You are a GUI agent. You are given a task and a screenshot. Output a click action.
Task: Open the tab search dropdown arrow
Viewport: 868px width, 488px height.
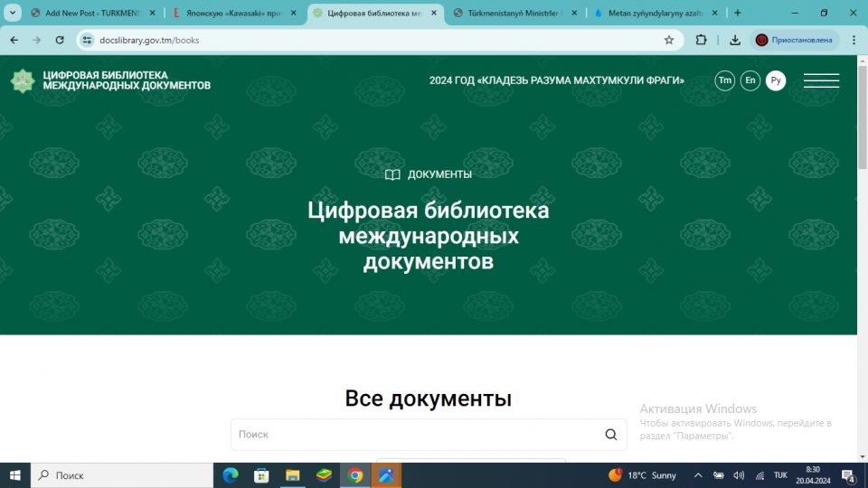[x=13, y=14]
